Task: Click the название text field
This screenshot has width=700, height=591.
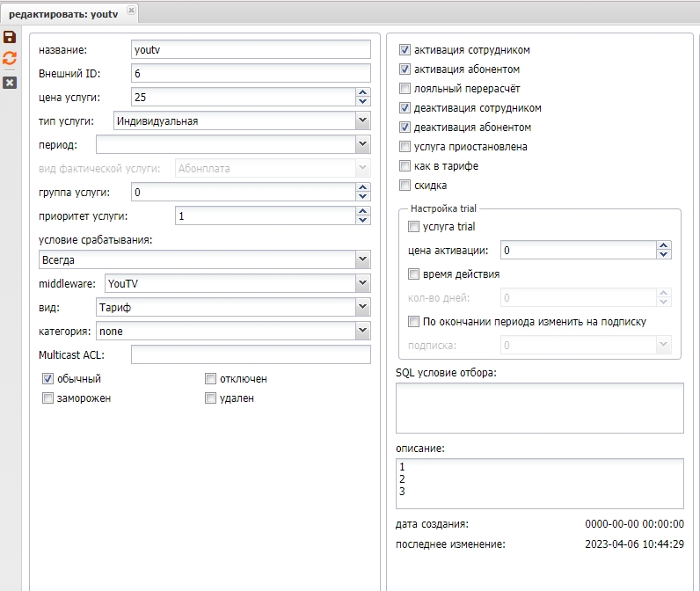Action: coord(251,50)
